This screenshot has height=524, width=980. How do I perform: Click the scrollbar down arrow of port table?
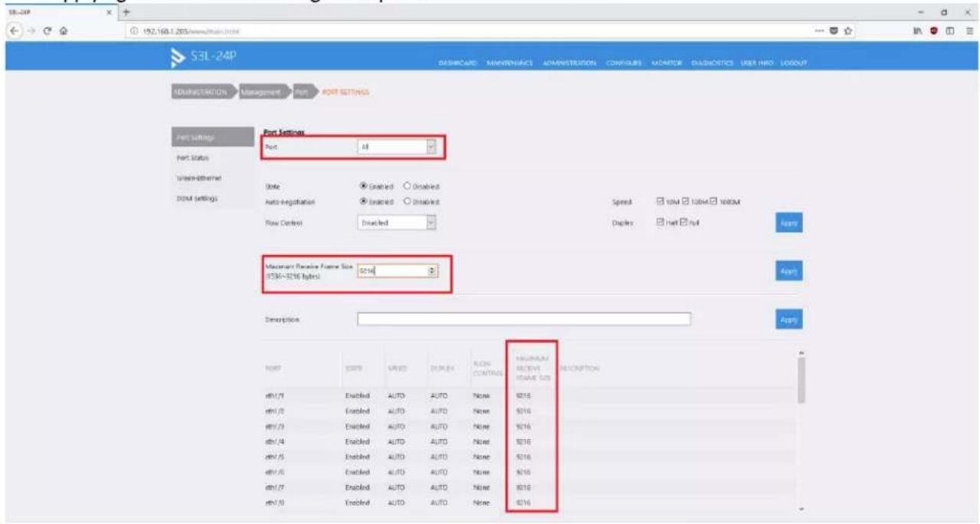tap(801, 508)
